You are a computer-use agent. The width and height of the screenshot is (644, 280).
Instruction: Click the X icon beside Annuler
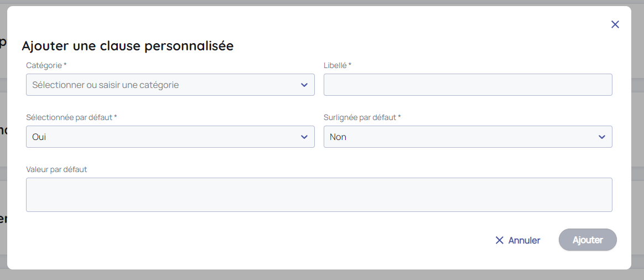(x=500, y=240)
